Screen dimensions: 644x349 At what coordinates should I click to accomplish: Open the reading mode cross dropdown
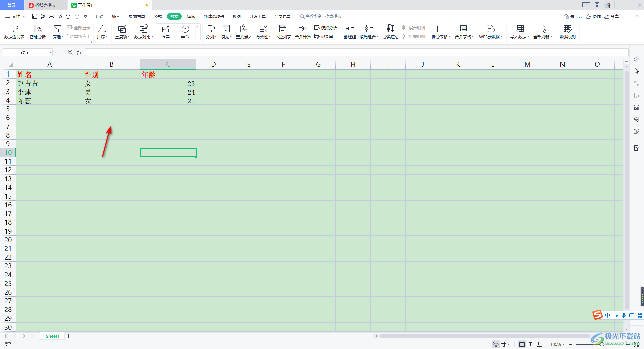509,344
